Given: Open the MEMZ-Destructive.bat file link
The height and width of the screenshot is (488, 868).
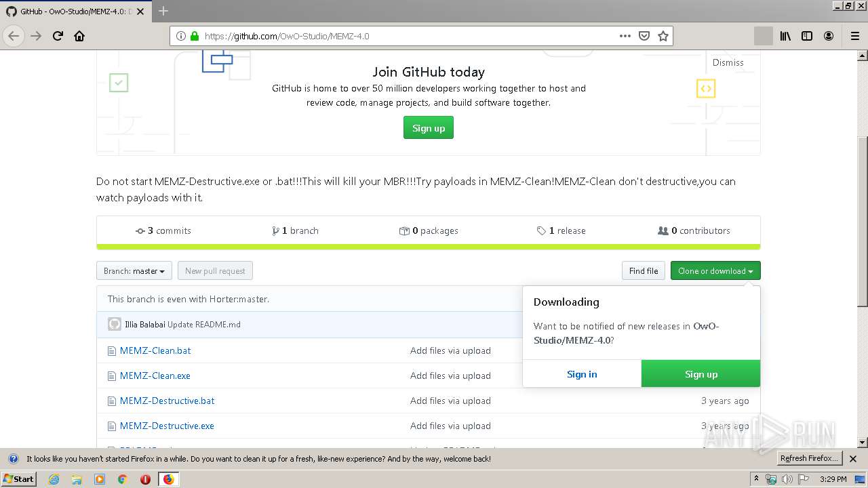Looking at the screenshot, I should 167,401.
